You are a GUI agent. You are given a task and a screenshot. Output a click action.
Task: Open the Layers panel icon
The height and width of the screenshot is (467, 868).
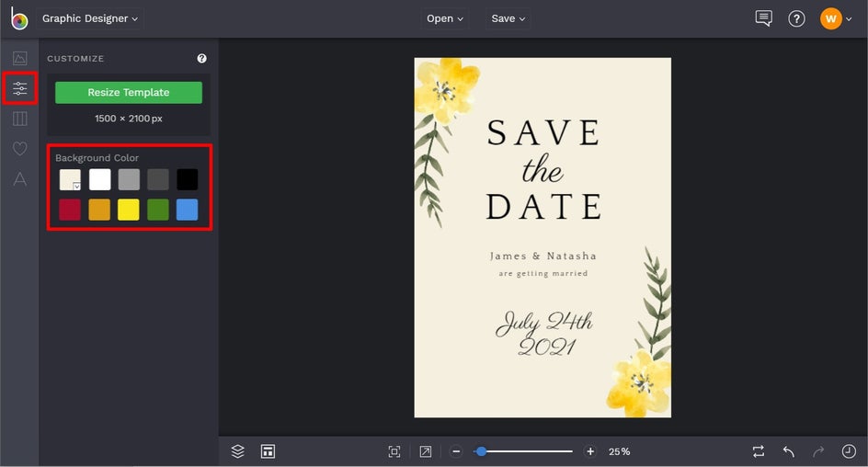[238, 451]
